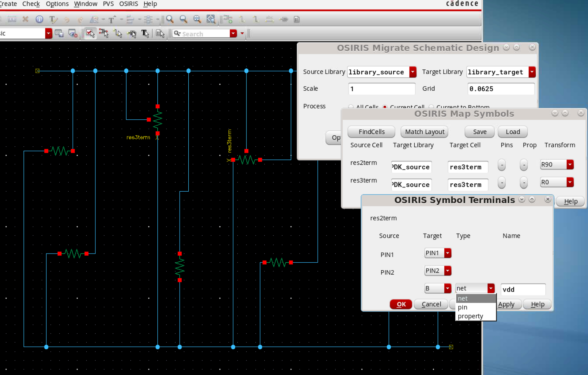Image resolution: width=588 pixels, height=375 pixels.
Task: Open the Options menu
Action: tap(57, 4)
